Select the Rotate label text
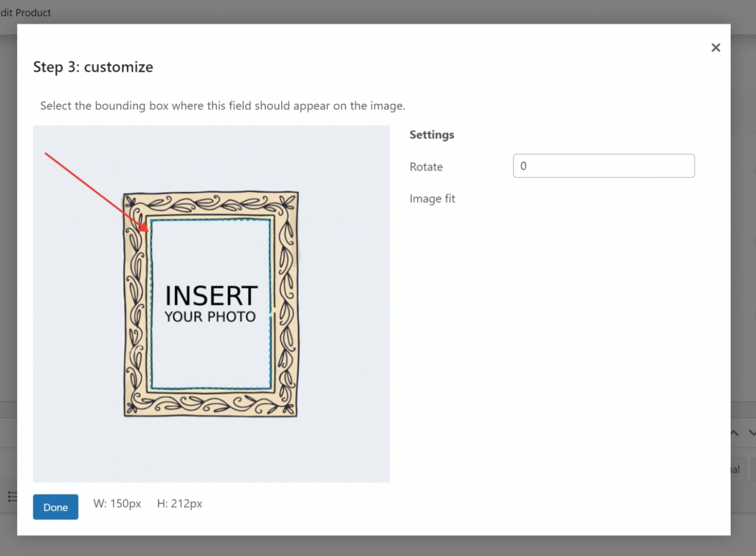This screenshot has height=556, width=756. click(x=426, y=167)
